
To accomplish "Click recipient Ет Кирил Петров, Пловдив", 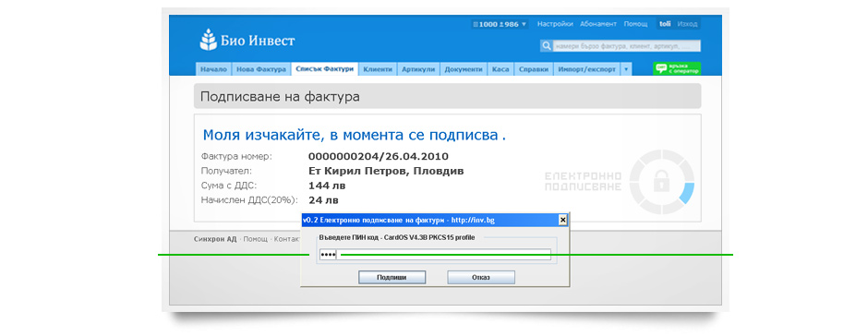I will [386, 171].
